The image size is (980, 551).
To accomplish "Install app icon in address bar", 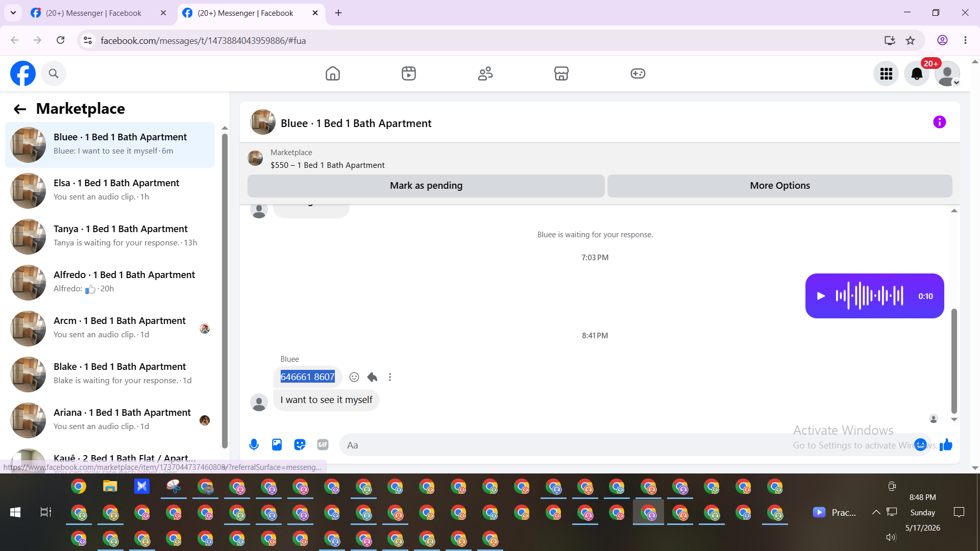I will (890, 40).
